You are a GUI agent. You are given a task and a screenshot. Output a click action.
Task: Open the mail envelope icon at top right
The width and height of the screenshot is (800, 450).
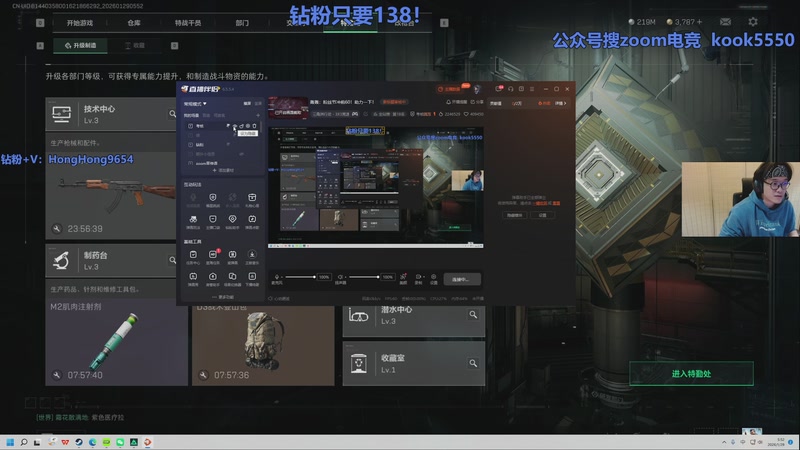tap(727, 21)
